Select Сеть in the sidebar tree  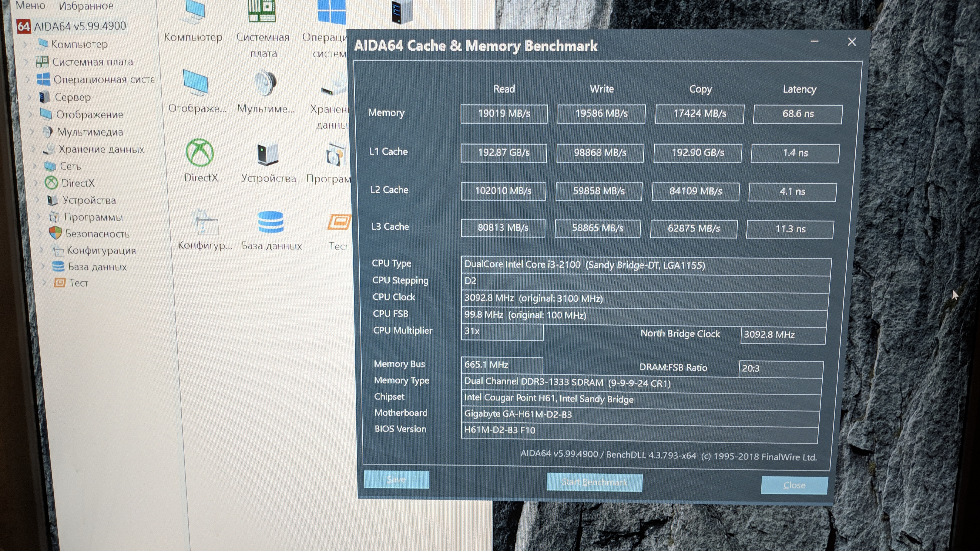point(70,166)
